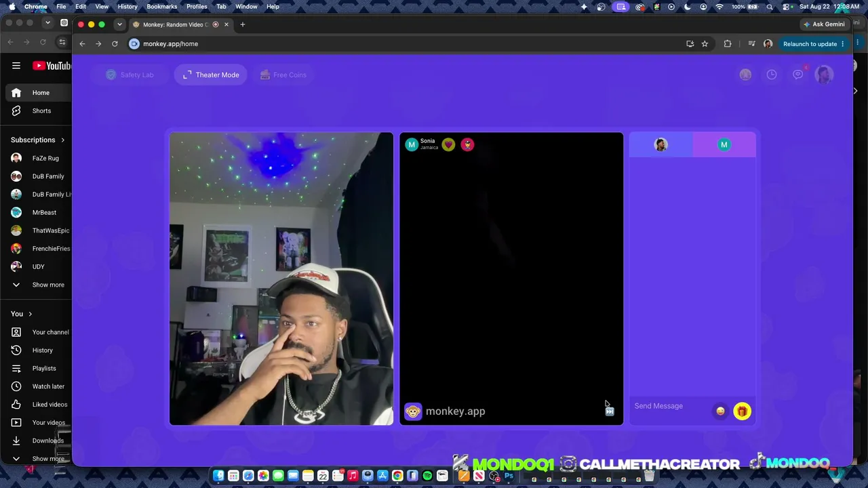
Task: Click the Ask Gemini button
Action: pyautogui.click(x=825, y=24)
